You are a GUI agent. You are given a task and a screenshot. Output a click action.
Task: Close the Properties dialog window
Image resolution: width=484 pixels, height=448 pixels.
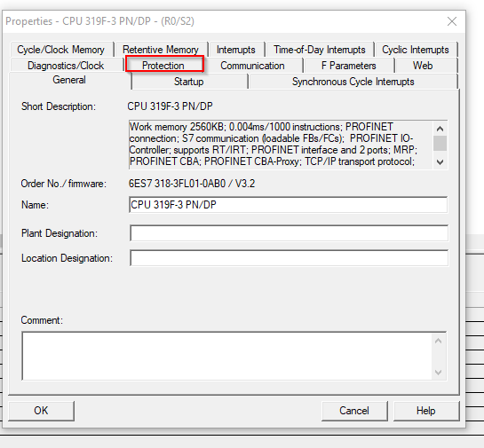click(452, 21)
